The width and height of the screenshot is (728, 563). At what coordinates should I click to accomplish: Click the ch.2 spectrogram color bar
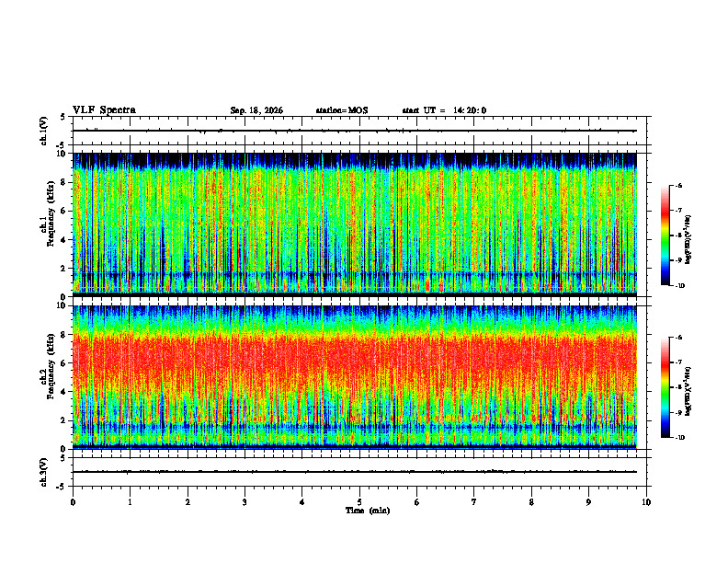665,387
